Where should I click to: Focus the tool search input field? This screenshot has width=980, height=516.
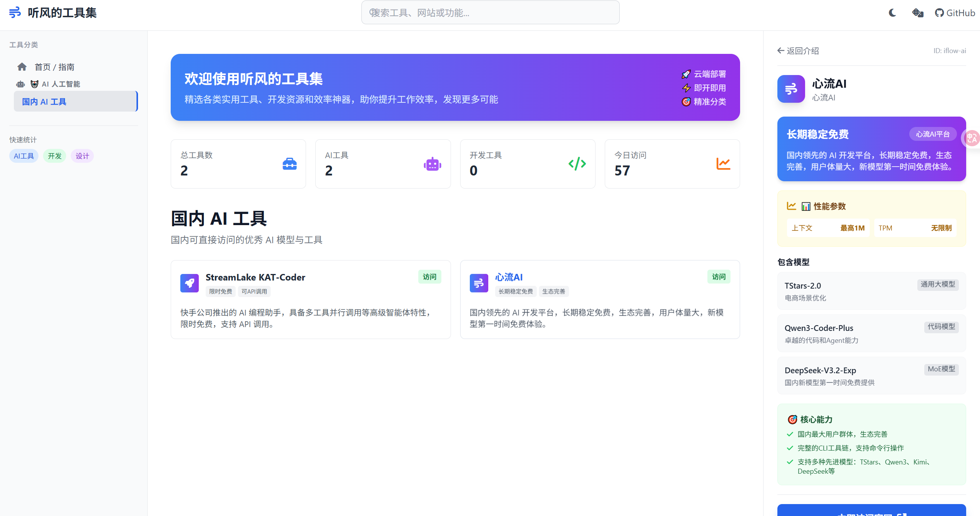(x=490, y=13)
